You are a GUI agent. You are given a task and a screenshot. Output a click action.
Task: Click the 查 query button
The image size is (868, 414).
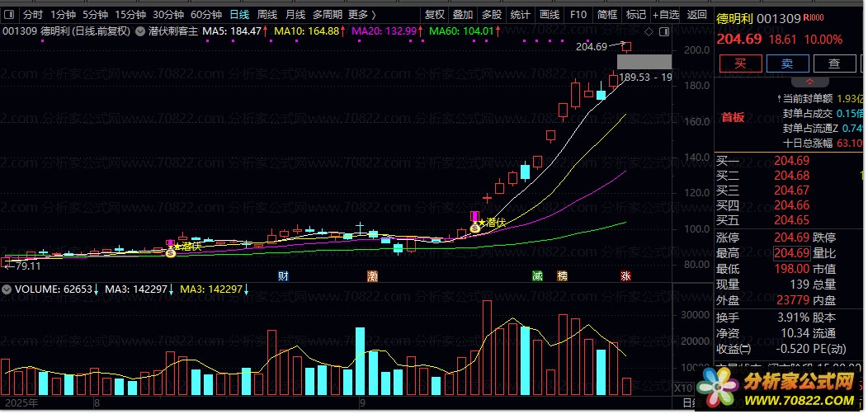pyautogui.click(x=834, y=64)
